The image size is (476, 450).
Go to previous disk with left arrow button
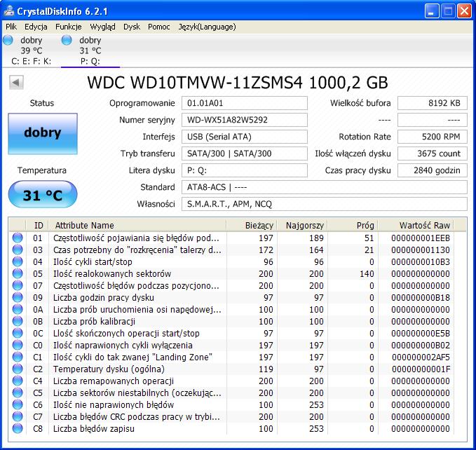tap(16, 82)
